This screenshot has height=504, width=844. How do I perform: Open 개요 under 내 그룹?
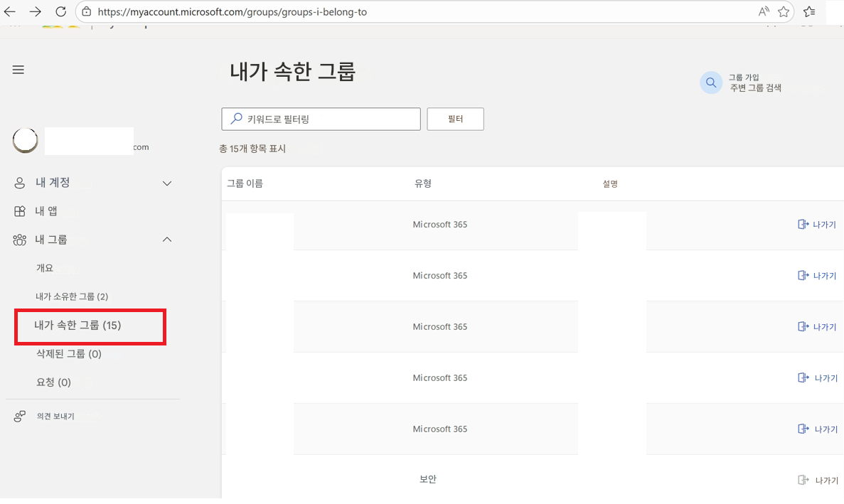[x=45, y=268]
